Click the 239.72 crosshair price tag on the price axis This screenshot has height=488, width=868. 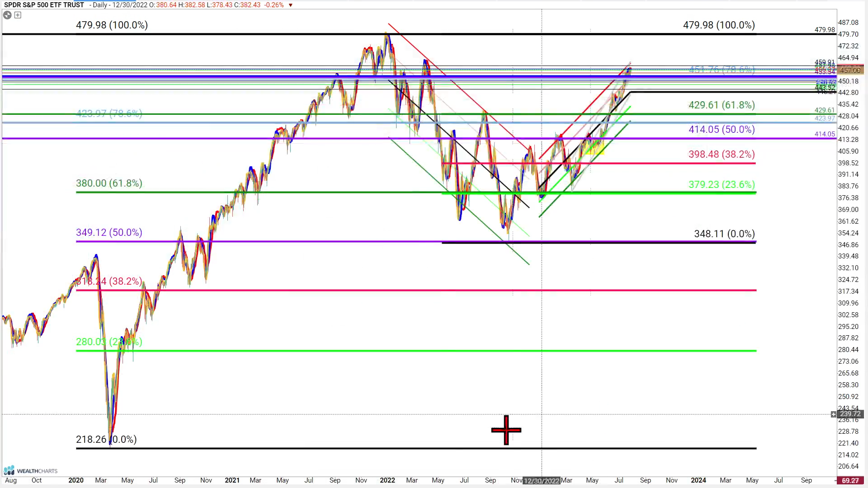850,414
